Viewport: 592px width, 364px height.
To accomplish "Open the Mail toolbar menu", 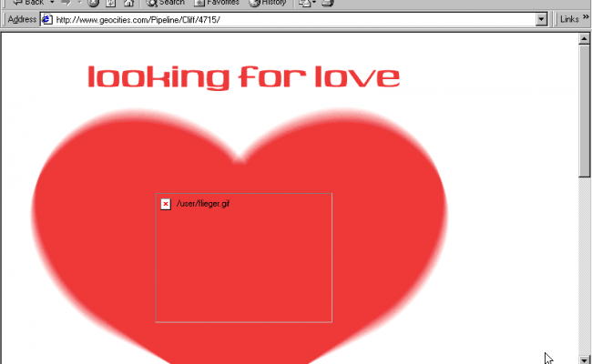I will (x=306, y=3).
